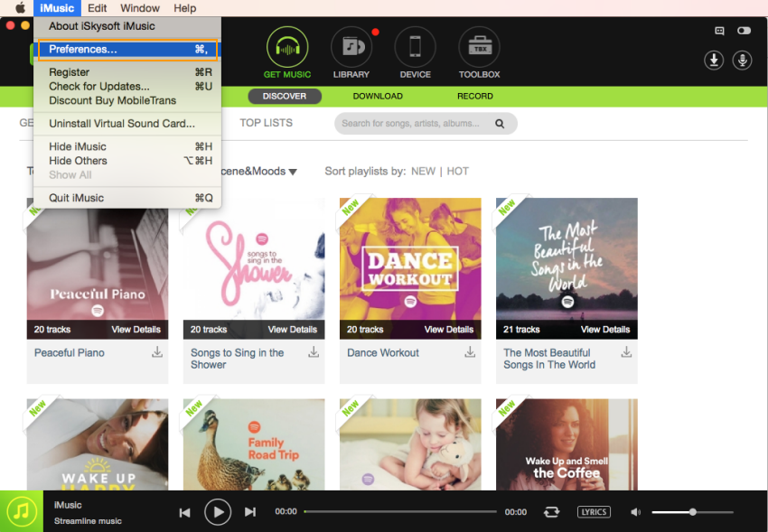
Task: Download the Peaceful Piano playlist
Action: pos(156,352)
